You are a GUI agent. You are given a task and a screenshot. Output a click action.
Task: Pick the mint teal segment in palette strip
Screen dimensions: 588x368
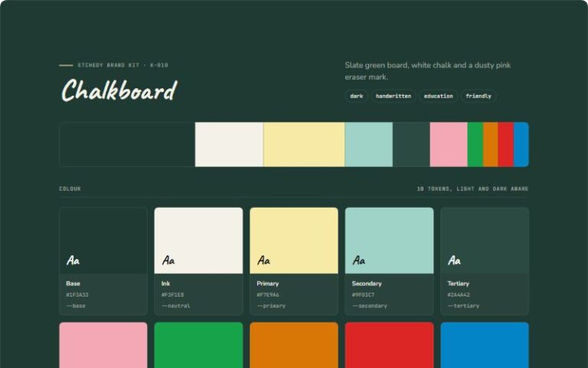pos(368,145)
